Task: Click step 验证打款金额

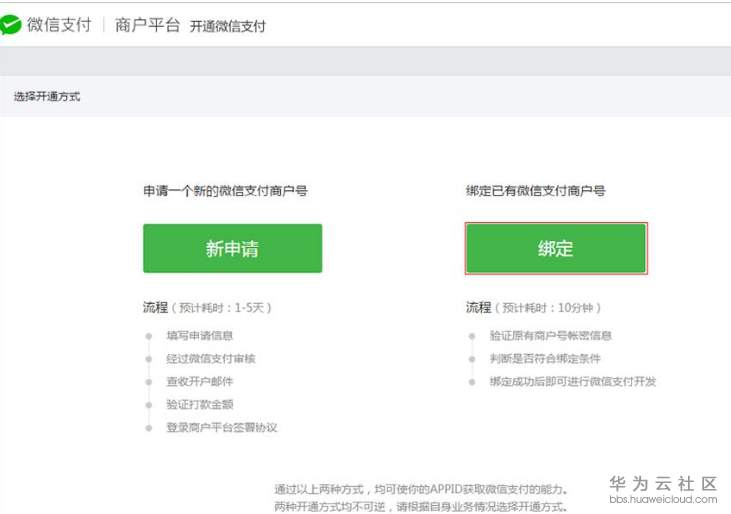Action: click(200, 404)
